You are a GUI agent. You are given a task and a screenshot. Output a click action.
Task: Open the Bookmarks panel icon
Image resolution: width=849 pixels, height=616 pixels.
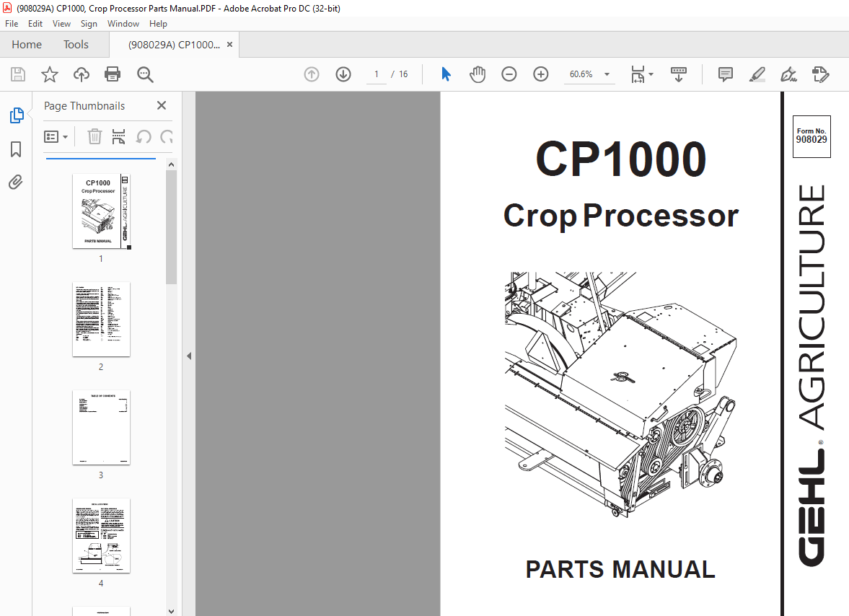coord(17,149)
